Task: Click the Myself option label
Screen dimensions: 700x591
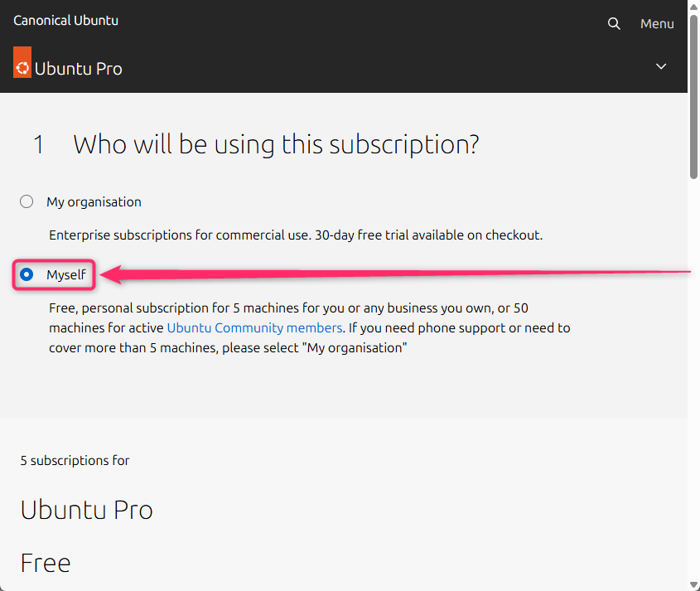Action: coord(66,274)
